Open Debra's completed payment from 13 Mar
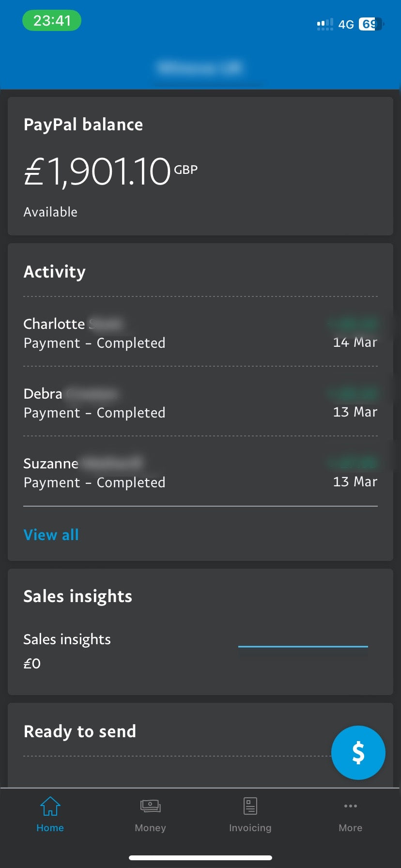 [x=200, y=402]
